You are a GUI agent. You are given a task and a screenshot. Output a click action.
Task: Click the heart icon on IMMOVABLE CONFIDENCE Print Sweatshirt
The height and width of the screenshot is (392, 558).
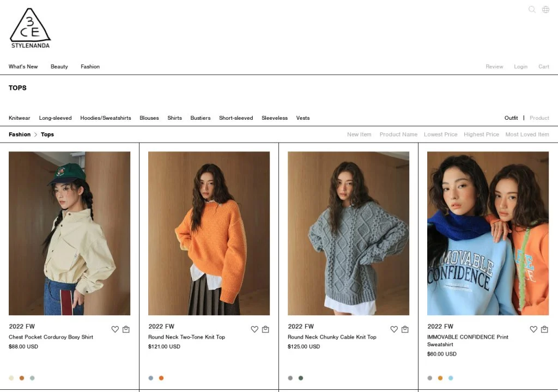pos(533,329)
